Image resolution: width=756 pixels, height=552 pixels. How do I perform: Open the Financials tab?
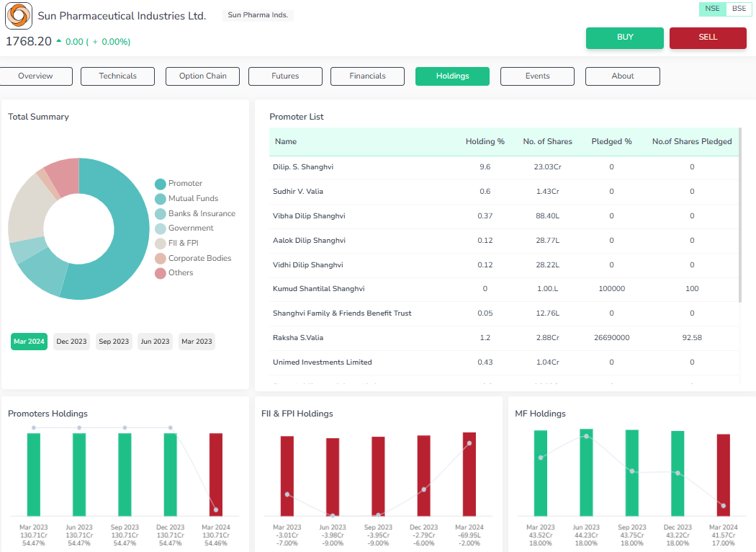tap(367, 76)
